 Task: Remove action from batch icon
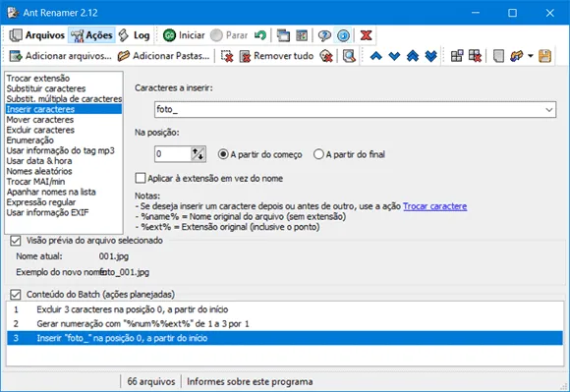point(475,56)
